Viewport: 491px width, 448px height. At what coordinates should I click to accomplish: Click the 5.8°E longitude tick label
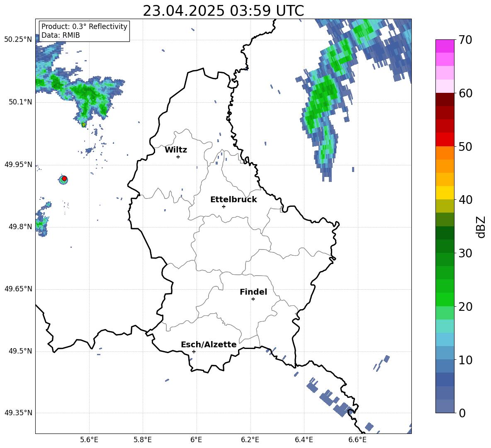[143, 440]
